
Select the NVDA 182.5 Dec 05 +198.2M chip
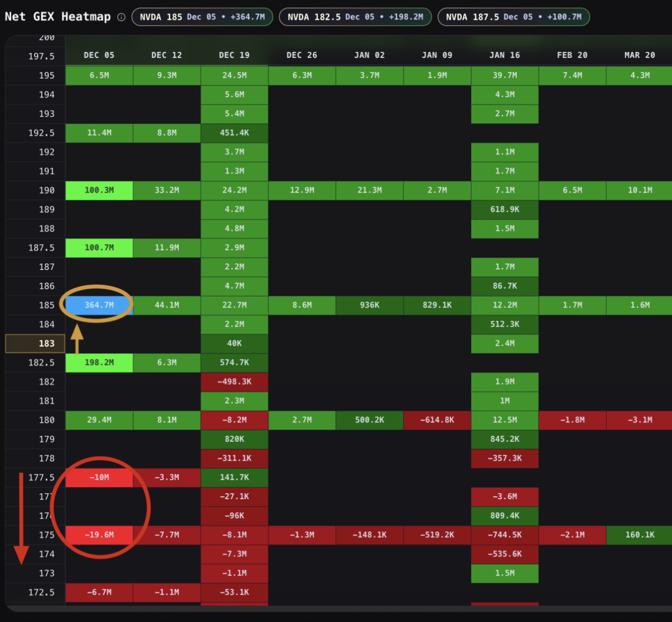tap(355, 17)
